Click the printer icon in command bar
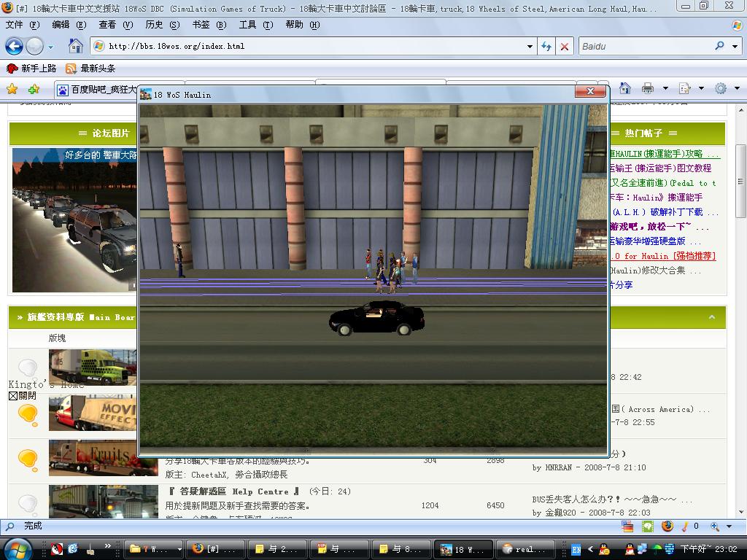The image size is (747, 560). click(x=647, y=88)
